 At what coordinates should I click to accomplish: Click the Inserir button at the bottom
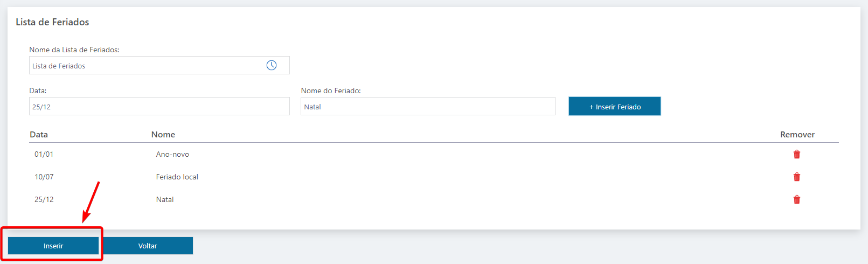[x=53, y=246]
